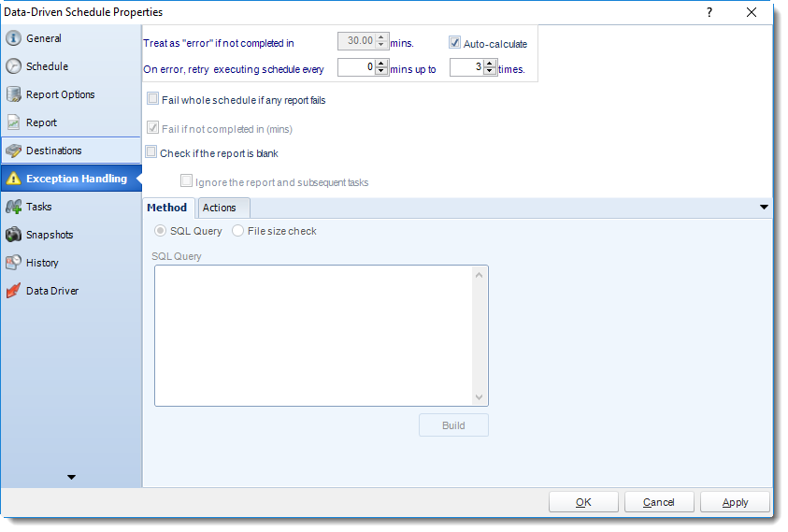Click the OK button
Image resolution: width=788 pixels, height=532 pixels.
[x=583, y=502]
